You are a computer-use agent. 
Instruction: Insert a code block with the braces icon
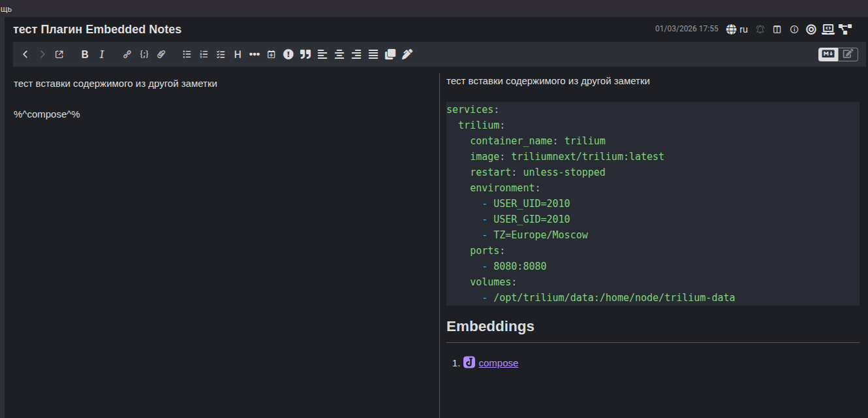(144, 55)
